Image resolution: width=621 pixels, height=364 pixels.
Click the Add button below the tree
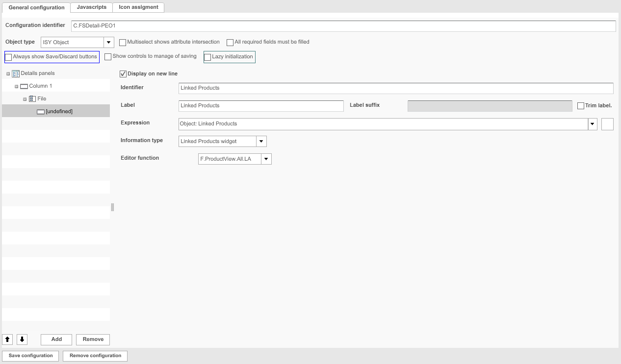[55, 339]
